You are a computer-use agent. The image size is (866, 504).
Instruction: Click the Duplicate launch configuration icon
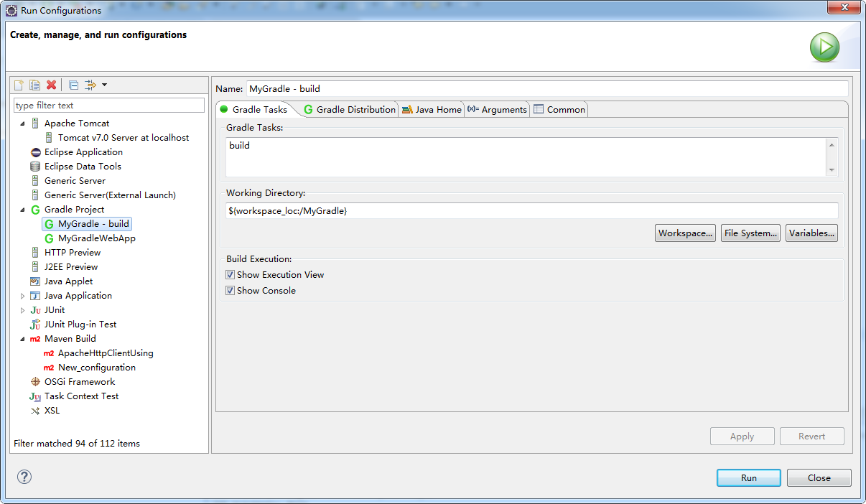click(34, 85)
